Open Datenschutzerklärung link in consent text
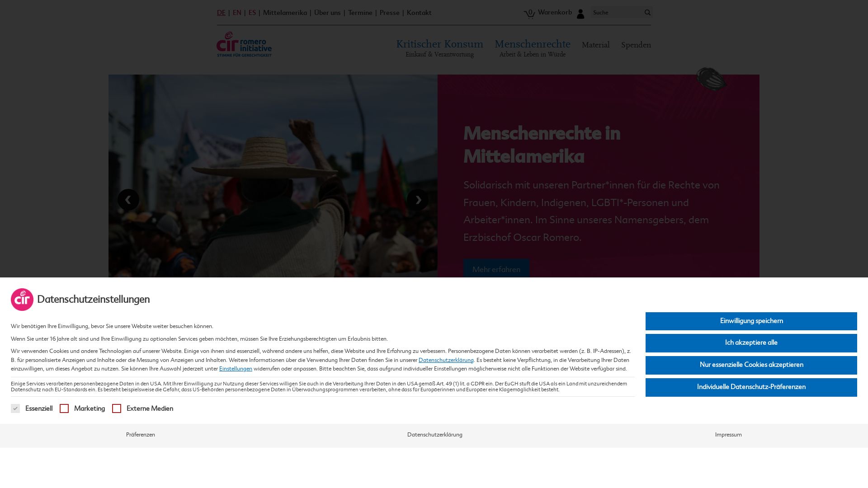The image size is (868, 488). click(x=446, y=360)
